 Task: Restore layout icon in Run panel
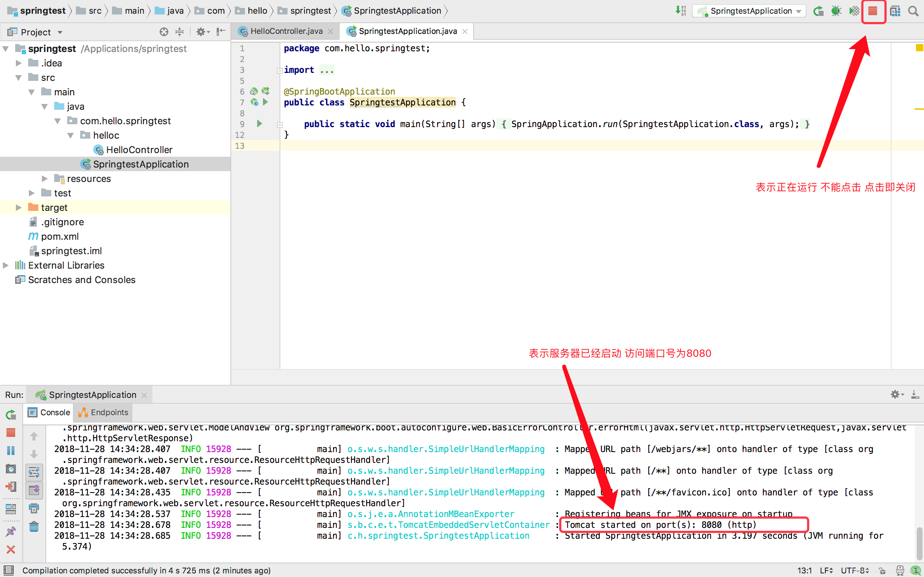tap(11, 509)
